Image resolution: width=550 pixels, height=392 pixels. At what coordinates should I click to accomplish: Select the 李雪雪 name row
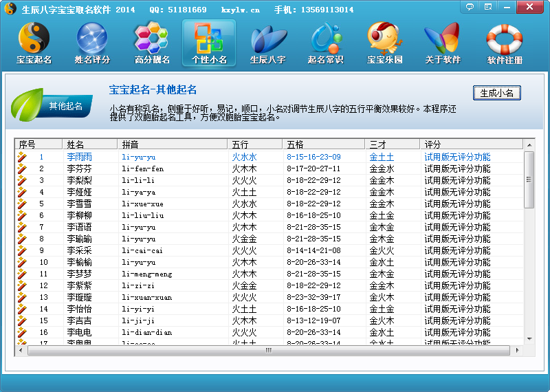click(77, 204)
